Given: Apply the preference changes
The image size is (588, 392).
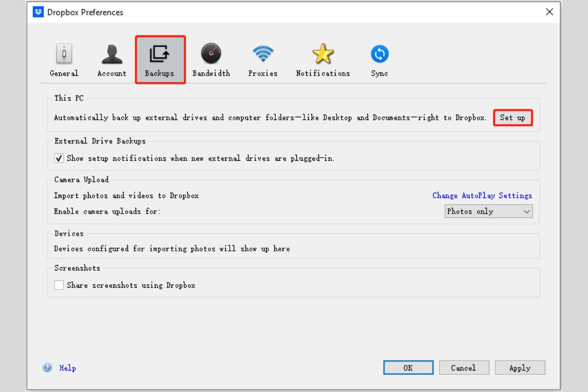Looking at the screenshot, I should tap(520, 368).
